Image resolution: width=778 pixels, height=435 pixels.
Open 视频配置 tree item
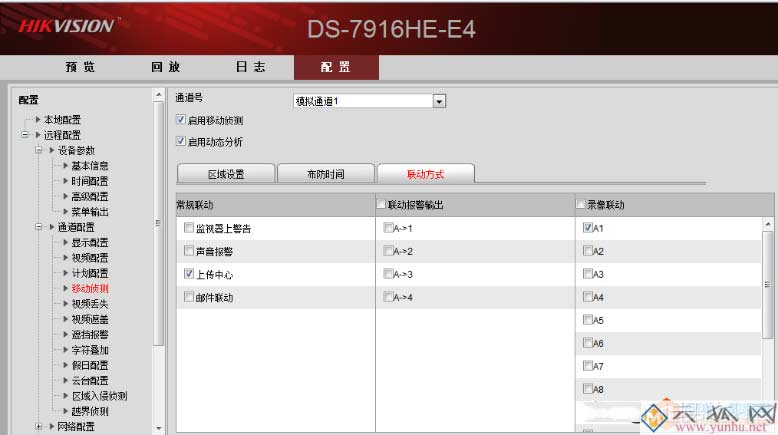[90, 258]
